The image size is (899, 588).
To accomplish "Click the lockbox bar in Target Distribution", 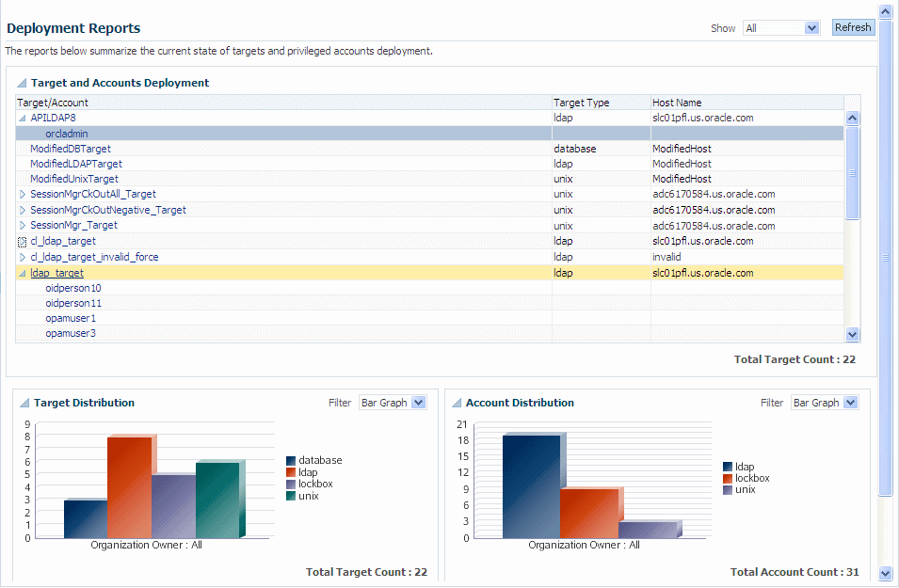I will [x=174, y=506].
